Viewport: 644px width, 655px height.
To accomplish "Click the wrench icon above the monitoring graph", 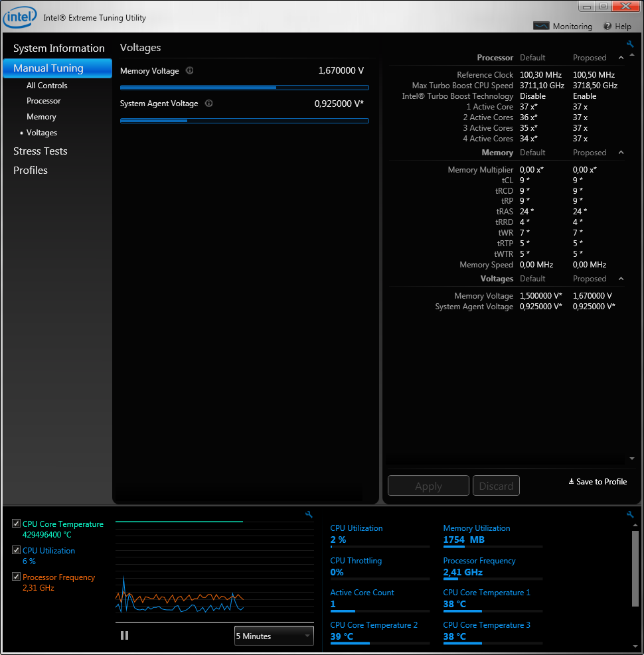I will [309, 515].
